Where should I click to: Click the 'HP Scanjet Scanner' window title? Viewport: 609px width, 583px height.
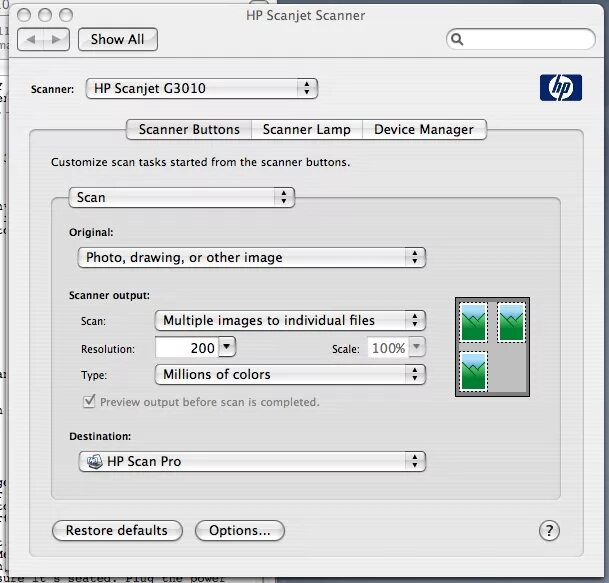[x=306, y=16]
